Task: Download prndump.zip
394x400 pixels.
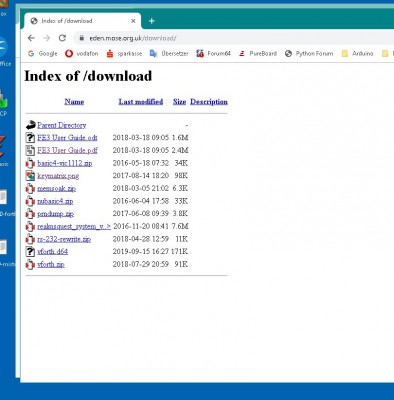Action: [55, 214]
